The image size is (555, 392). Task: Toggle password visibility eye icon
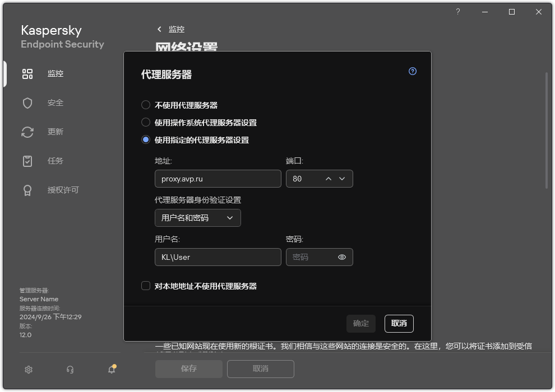(344, 257)
